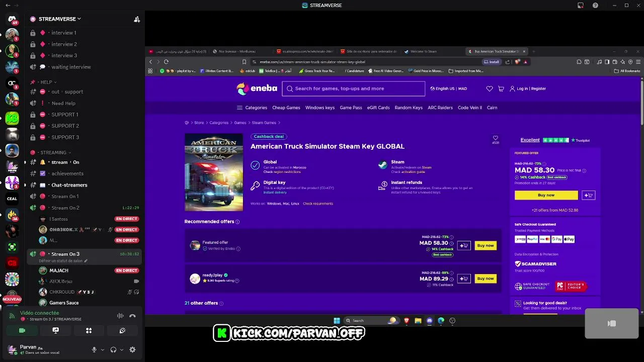This screenshot has width=644, height=362.
Task: Open the Game Pass menu item
Action: coord(351,108)
